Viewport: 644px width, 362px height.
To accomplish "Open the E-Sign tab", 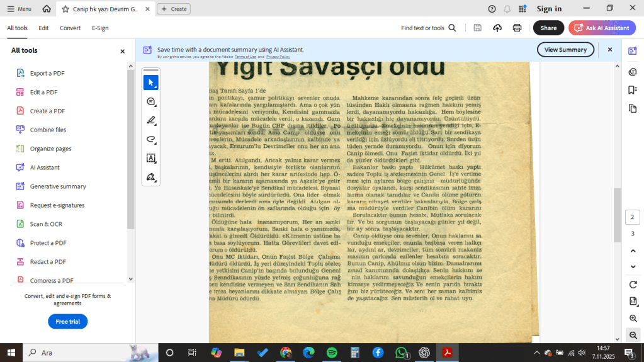I will click(100, 28).
